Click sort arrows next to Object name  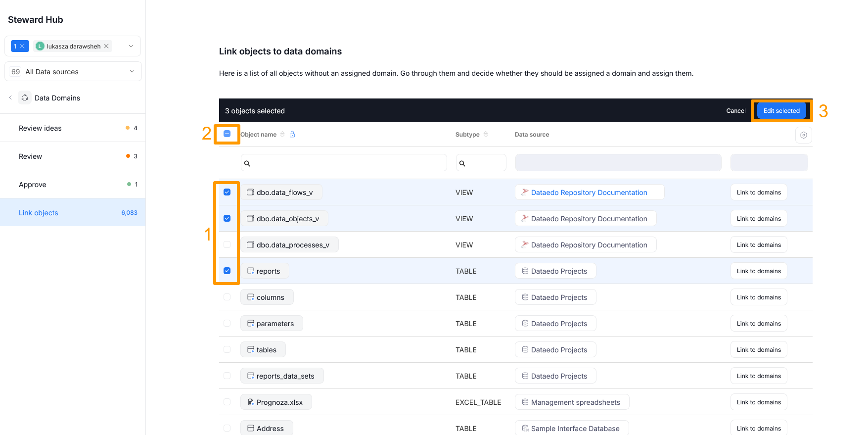coord(282,135)
